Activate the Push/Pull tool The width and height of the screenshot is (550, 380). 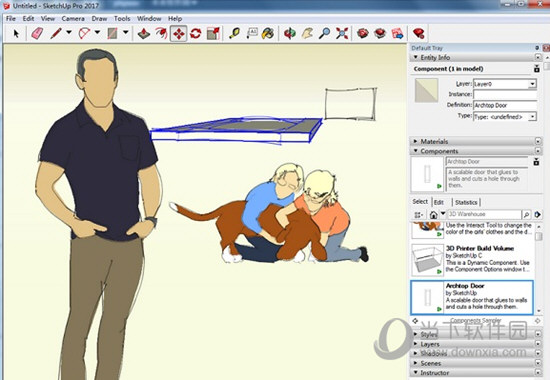[144, 34]
